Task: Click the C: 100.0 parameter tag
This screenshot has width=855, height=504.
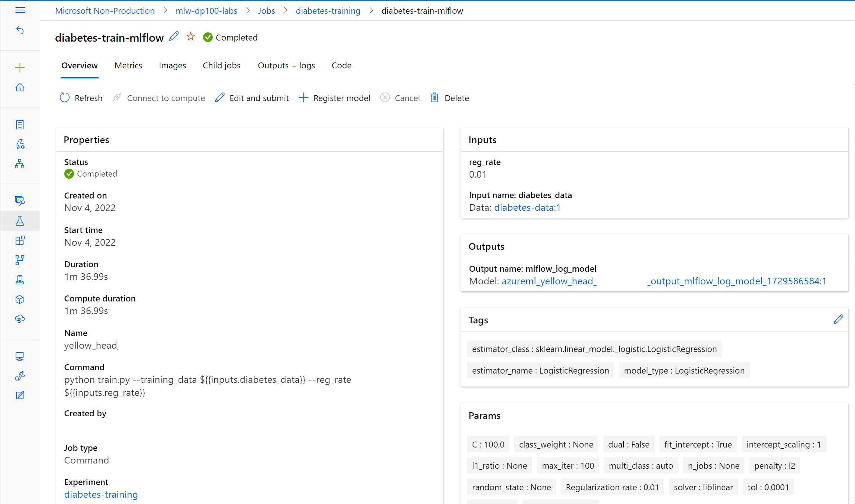Action: pos(487,444)
